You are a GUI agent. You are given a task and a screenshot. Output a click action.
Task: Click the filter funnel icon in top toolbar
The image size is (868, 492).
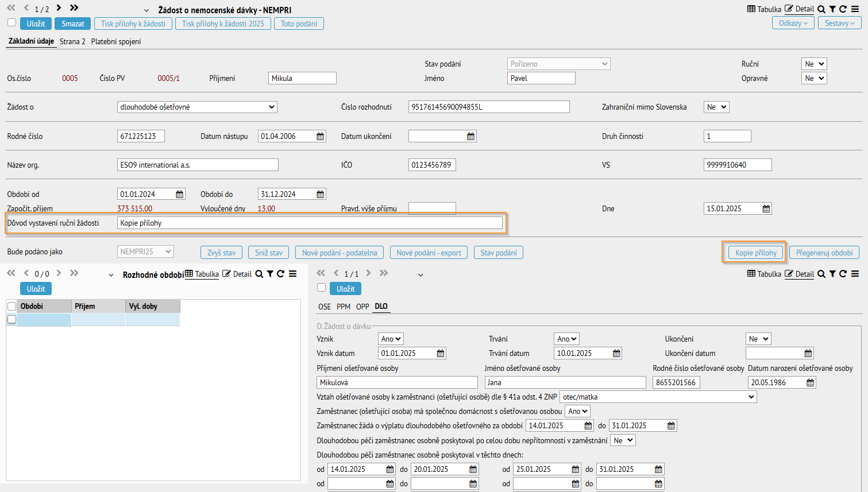click(832, 9)
